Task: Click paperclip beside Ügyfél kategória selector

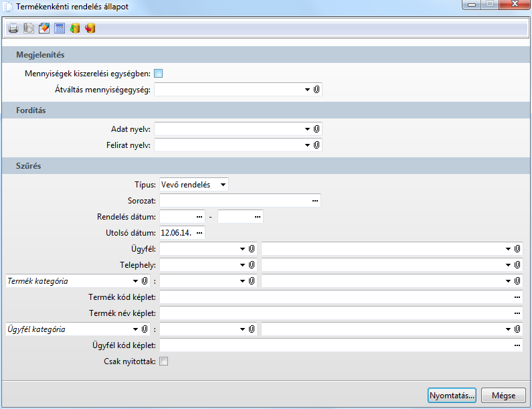Action: pyautogui.click(x=145, y=329)
